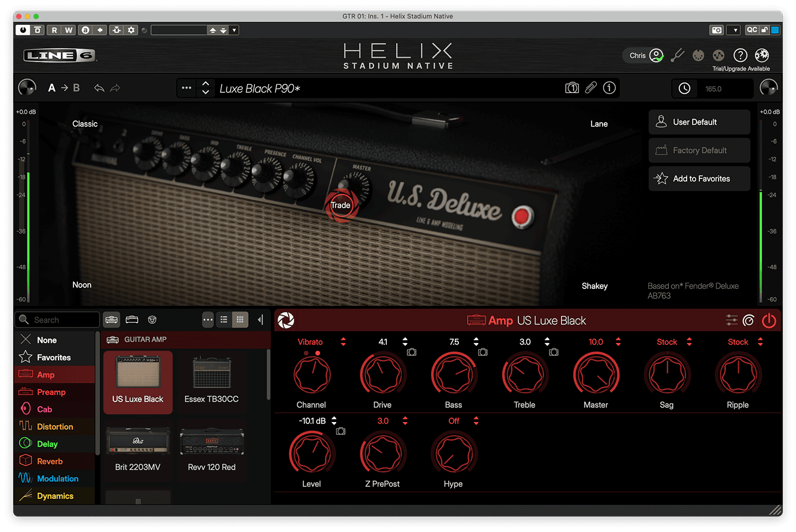
Task: Adjust the Drive 4.1 value stepper
Action: pyautogui.click(x=405, y=342)
